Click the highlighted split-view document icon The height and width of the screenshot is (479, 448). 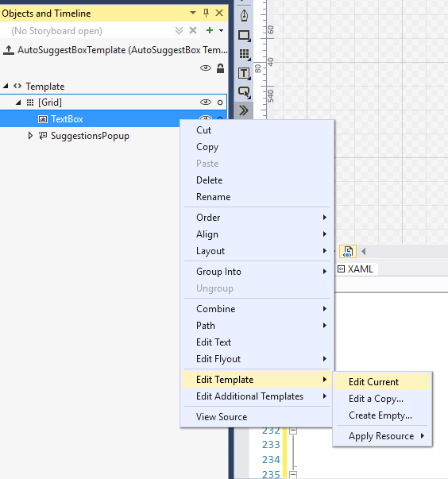348,252
